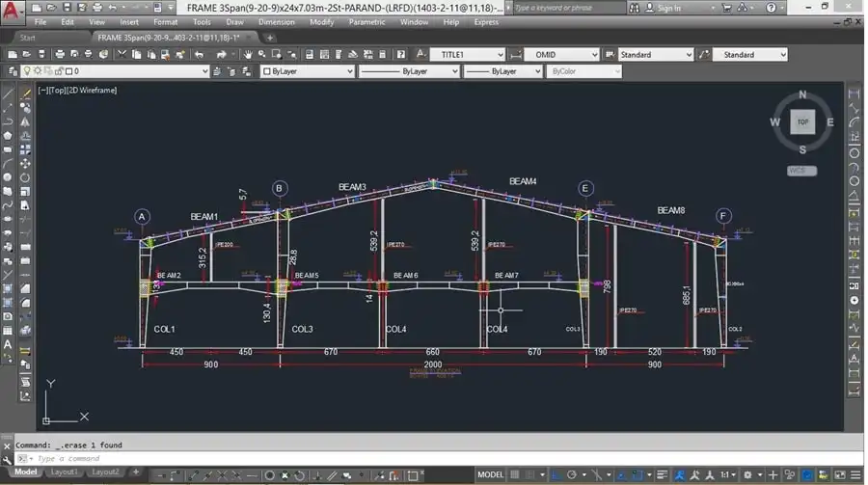868x485 pixels.
Task: Open Layer Properties Manager icon
Action: coord(13,71)
